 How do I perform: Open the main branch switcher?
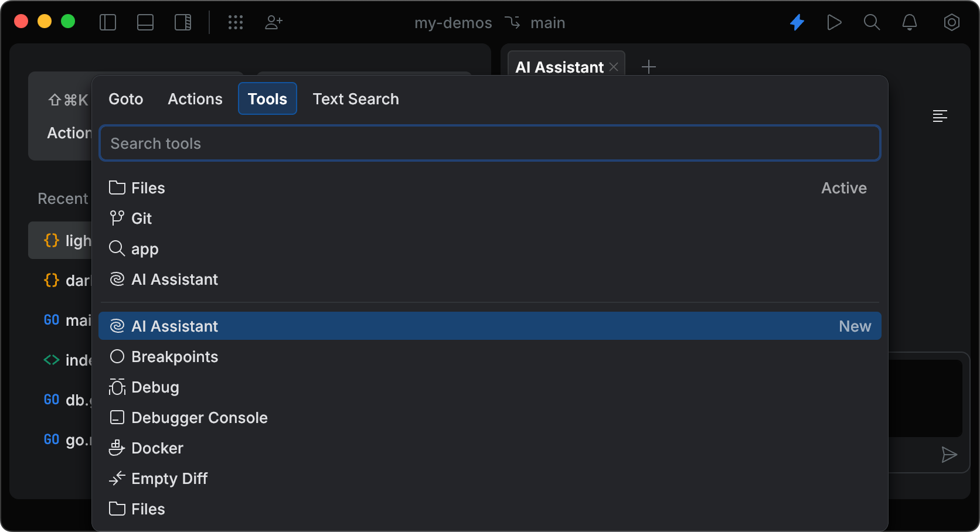click(x=547, y=22)
